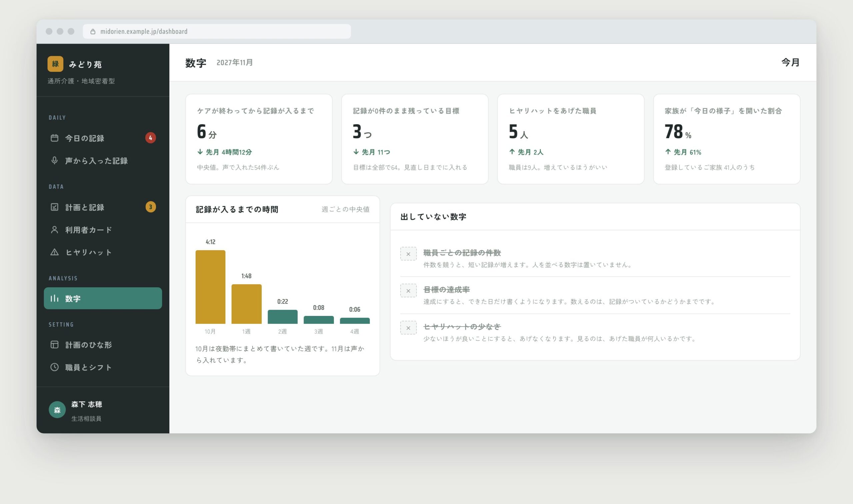Click the x box beside 目標の達成率
Screen dimensions: 853x504
coord(408,291)
